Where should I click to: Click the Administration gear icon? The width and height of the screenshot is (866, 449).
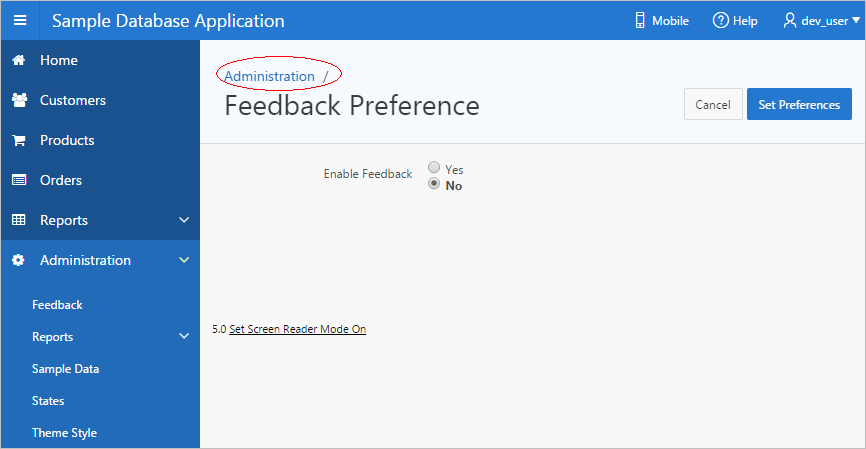(x=18, y=260)
